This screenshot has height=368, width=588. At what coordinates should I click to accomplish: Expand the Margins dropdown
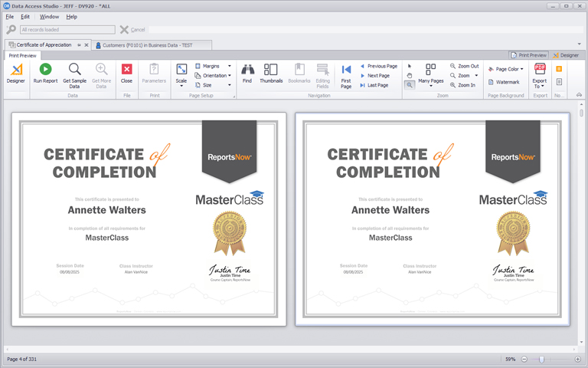213,66
